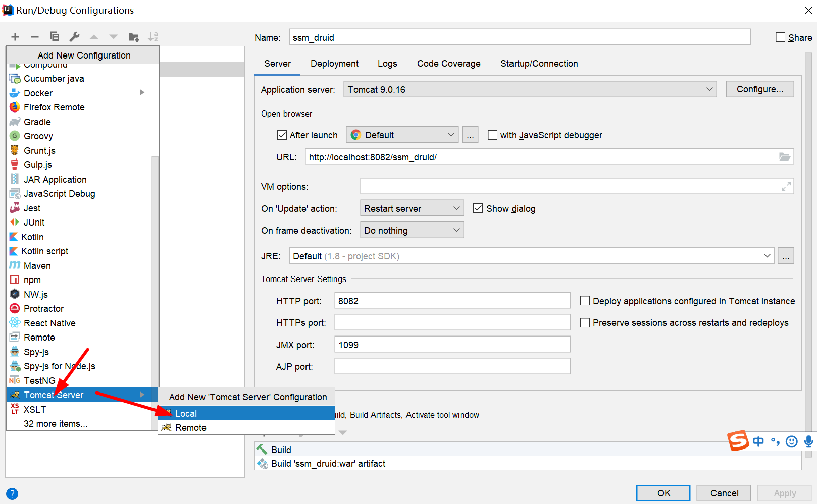Open the Application server dropdown

coord(530,89)
